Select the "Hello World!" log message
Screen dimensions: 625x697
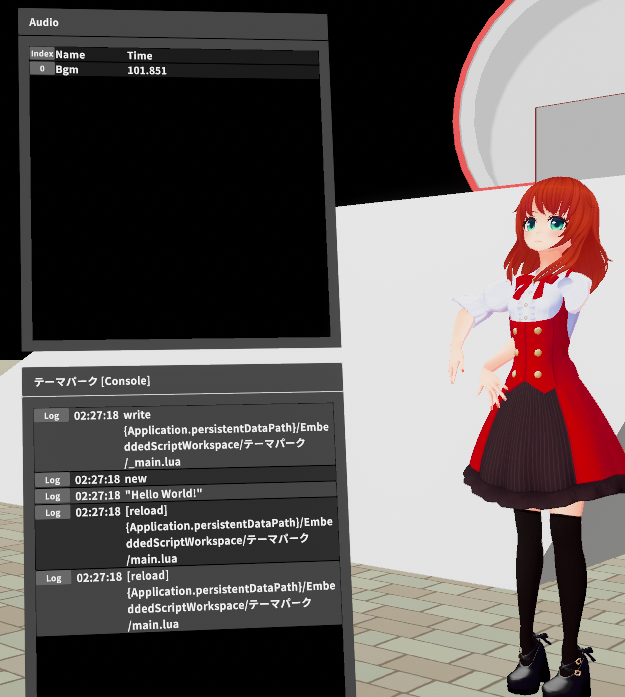(x=164, y=494)
